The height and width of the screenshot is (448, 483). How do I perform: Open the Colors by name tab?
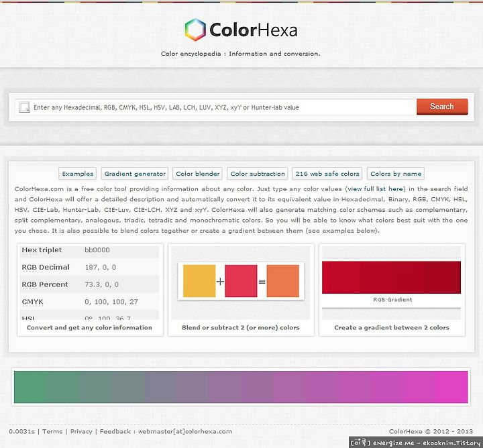pos(396,174)
